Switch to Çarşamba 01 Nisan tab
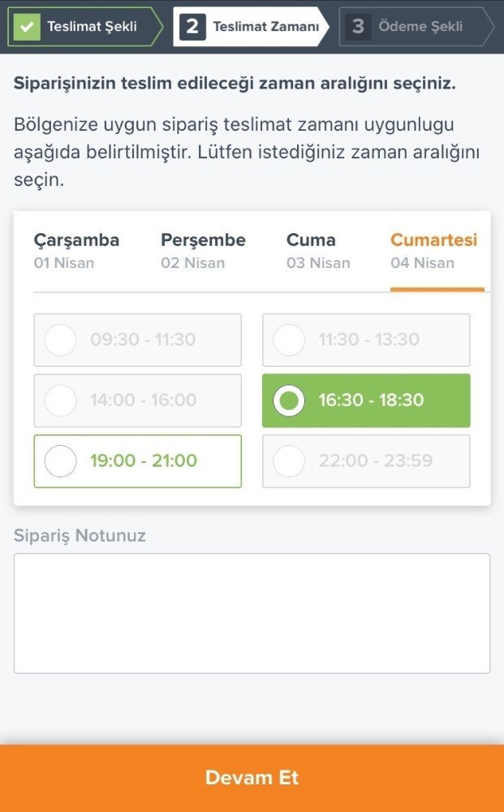Viewport: 504px width, 812px height. tap(76, 250)
